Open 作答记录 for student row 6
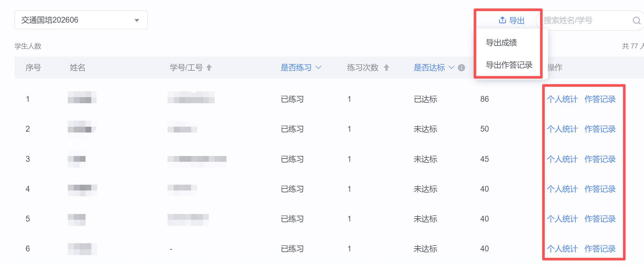The image size is (644, 265). [600, 249]
